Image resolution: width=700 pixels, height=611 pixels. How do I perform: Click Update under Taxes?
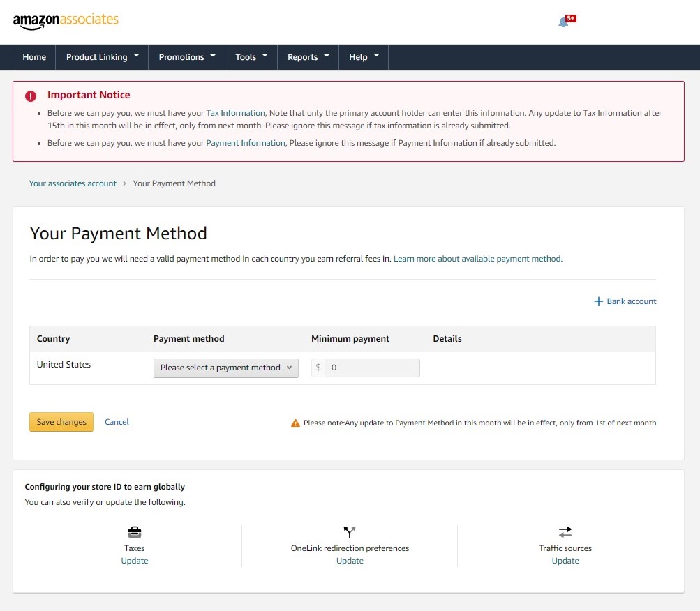click(x=135, y=561)
